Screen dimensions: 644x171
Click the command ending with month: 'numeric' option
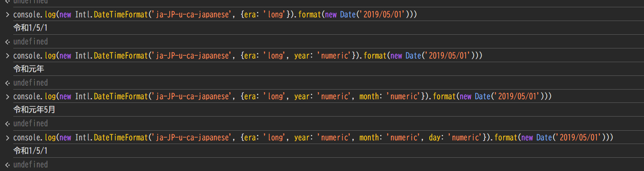pyautogui.click(x=283, y=96)
